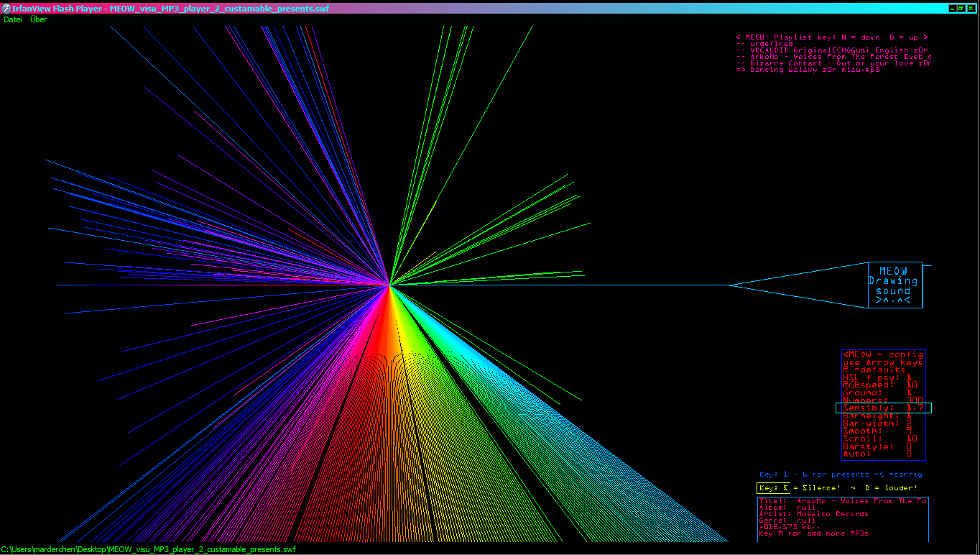
Task: Select Bizarre Contact Out of your love track
Action: (x=833, y=63)
